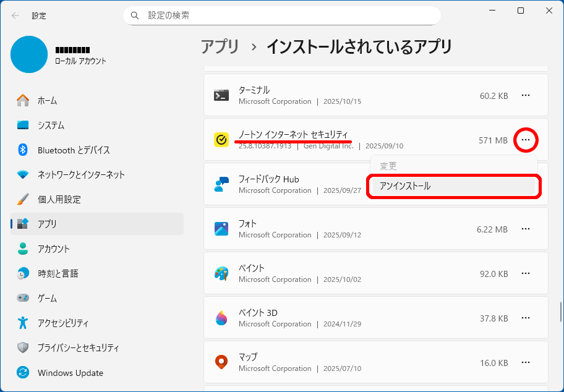Open Bluetooth とデバイス settings
Image resolution: width=564 pixels, height=392 pixels.
click(73, 150)
